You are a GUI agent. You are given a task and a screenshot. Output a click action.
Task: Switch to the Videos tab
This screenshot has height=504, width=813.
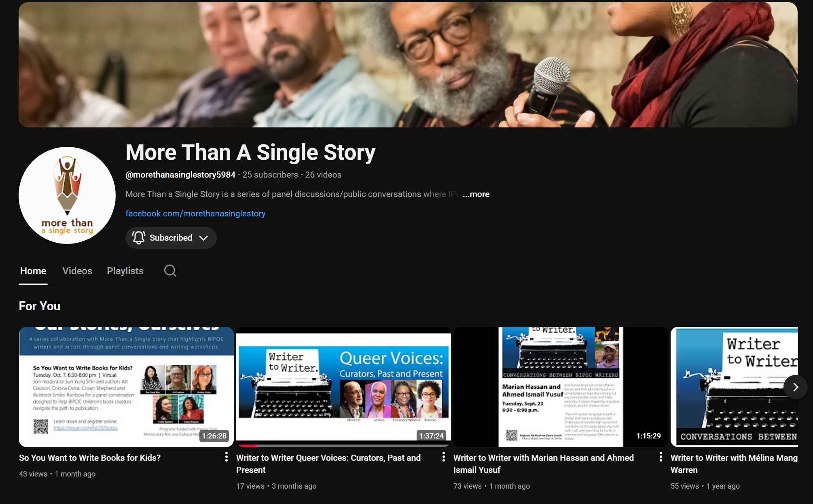pos(77,271)
